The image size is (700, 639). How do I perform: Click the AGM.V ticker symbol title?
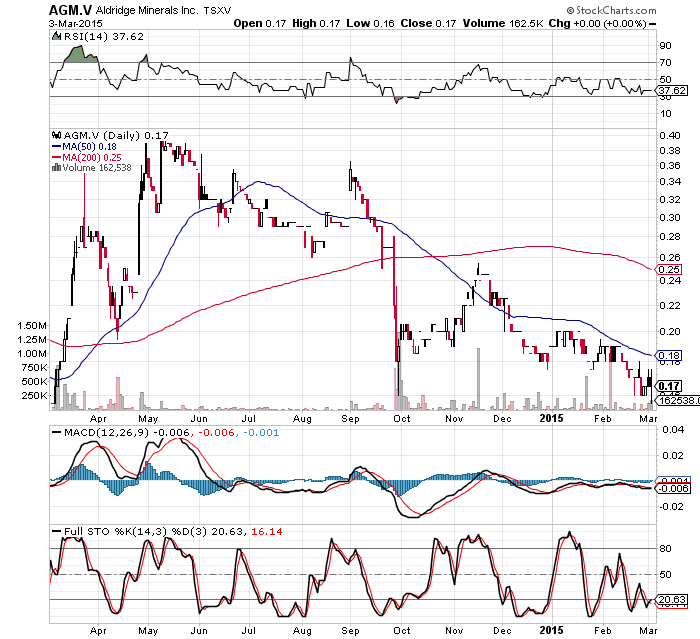tap(70, 10)
